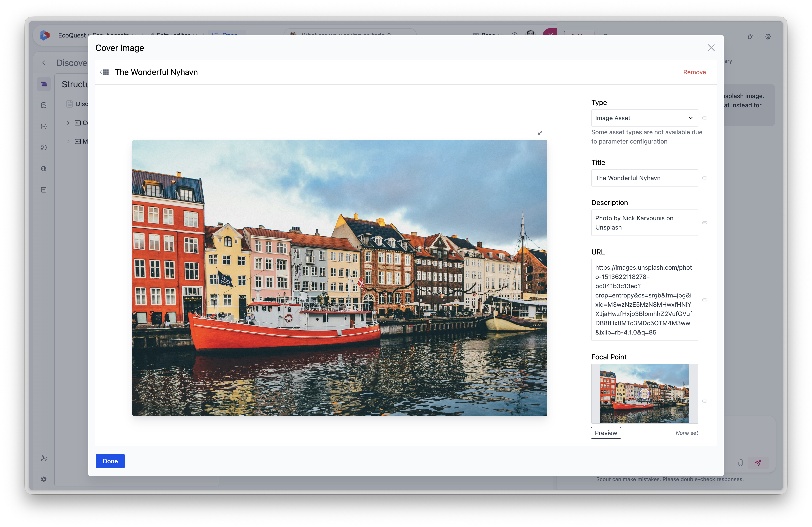Open settings gear at bottom of sidebar

click(x=44, y=480)
